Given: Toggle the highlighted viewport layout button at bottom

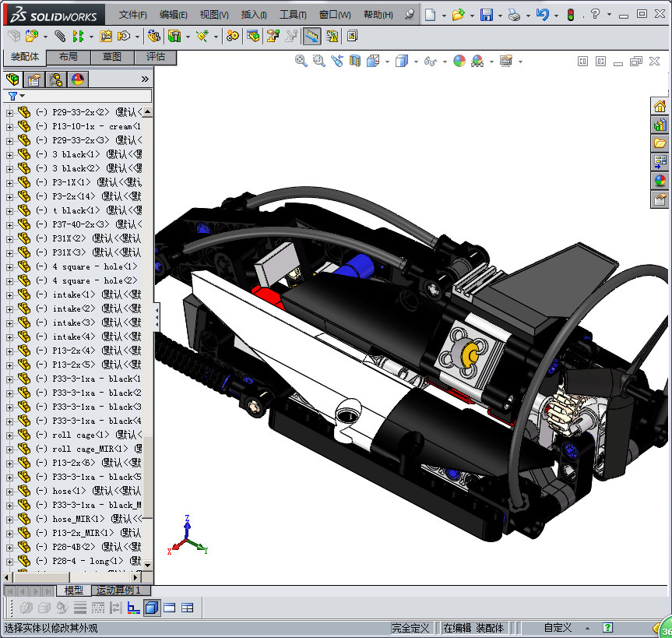Looking at the screenshot, I should click(152, 608).
